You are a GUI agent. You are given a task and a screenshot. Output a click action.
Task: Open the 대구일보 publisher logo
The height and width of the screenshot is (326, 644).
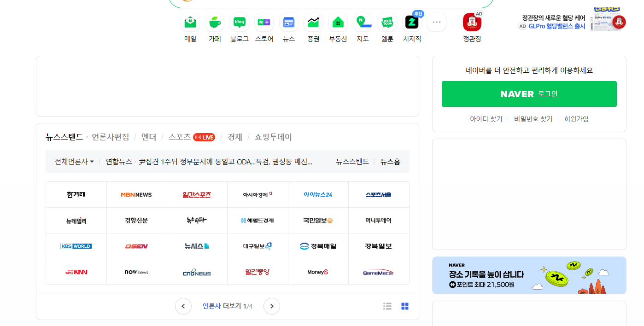(x=258, y=246)
